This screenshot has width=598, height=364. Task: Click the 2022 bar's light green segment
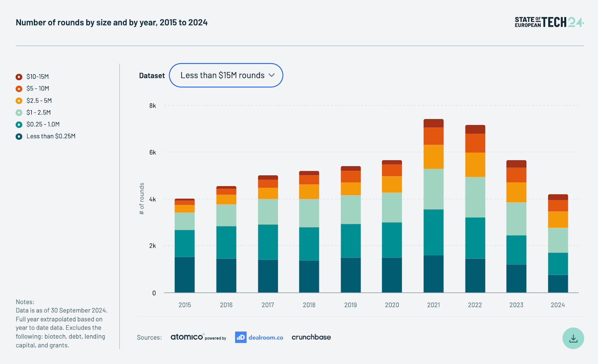pos(475,197)
